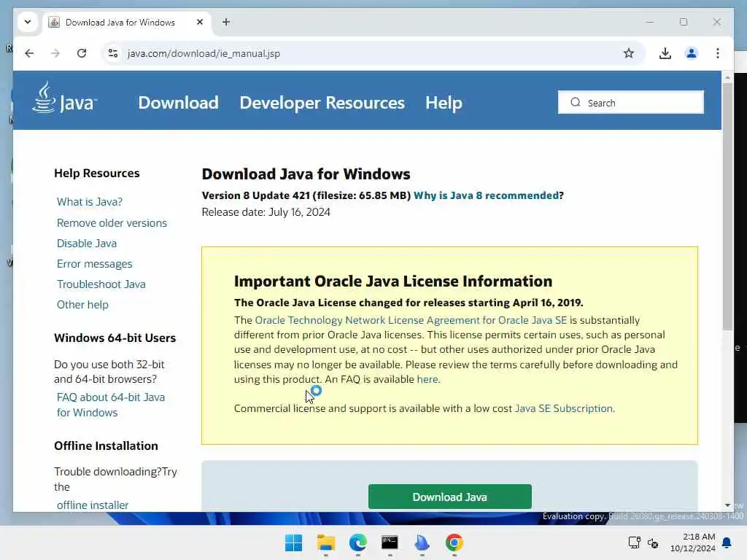The height and width of the screenshot is (560, 747).
Task: Click the address bar URL java.com/download
Action: click(x=204, y=53)
